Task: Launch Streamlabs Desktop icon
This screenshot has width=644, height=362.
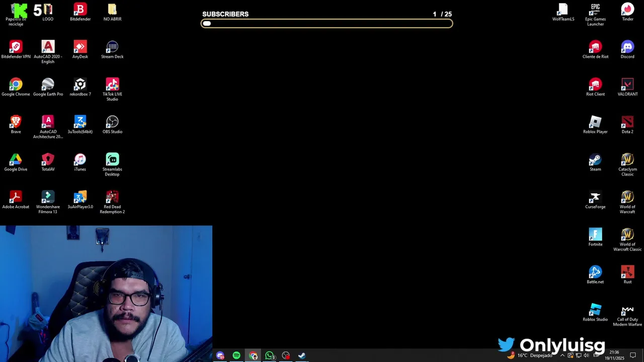Action: tap(112, 164)
